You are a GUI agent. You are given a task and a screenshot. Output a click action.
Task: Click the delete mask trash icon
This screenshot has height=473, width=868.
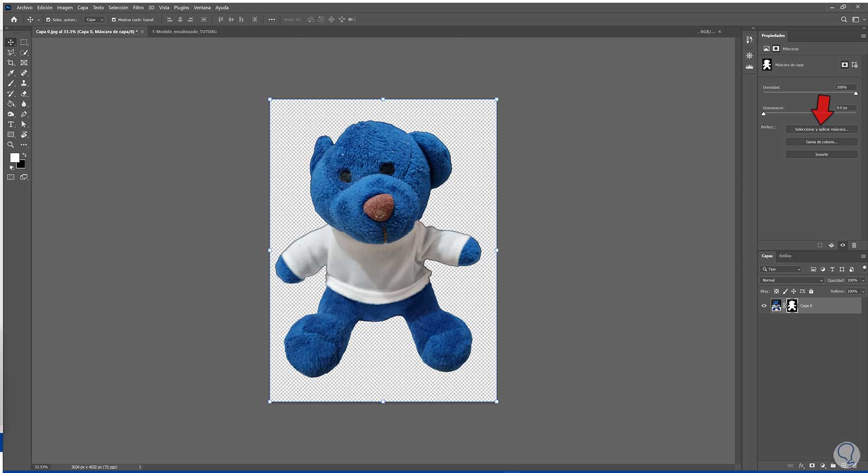(854, 245)
